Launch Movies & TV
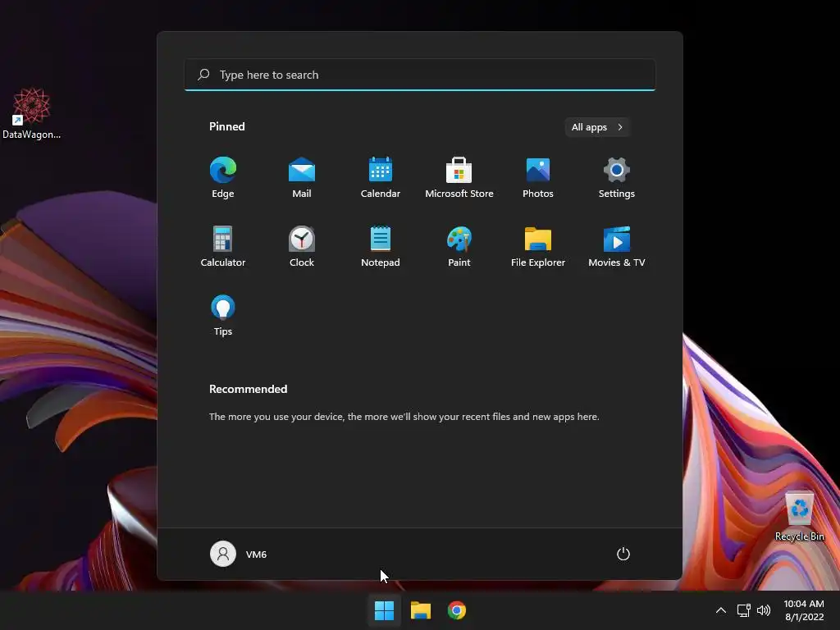This screenshot has width=840, height=630. (617, 246)
